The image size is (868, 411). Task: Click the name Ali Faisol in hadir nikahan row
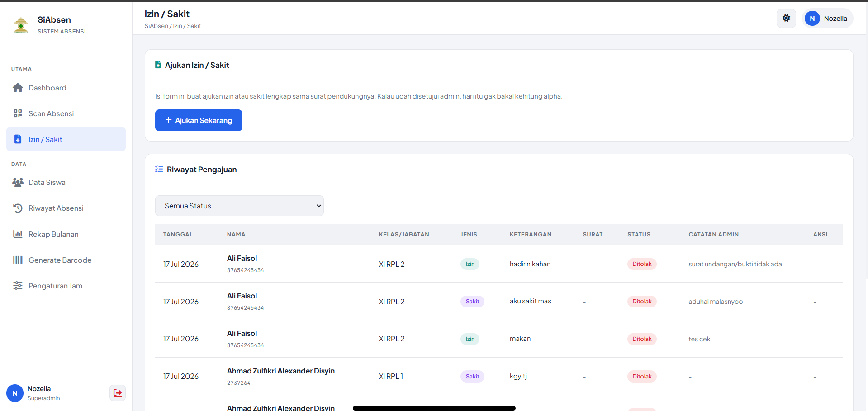242,258
